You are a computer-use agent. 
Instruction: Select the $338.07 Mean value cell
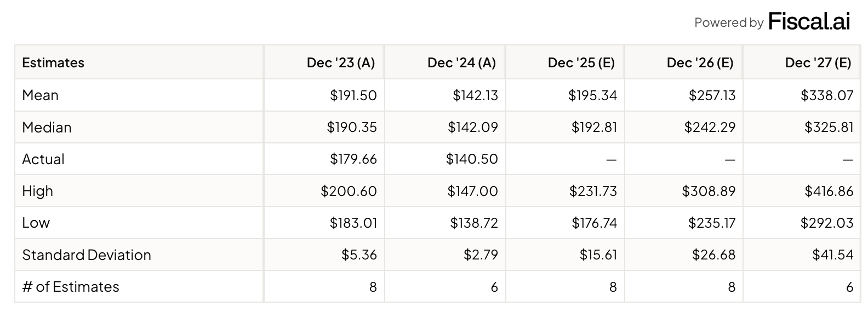click(827, 95)
